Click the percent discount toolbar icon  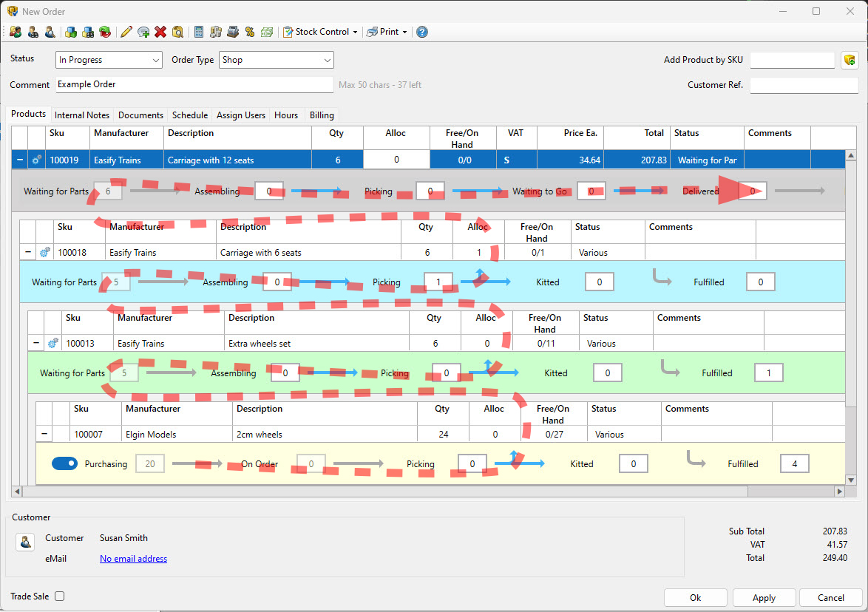pyautogui.click(x=249, y=32)
